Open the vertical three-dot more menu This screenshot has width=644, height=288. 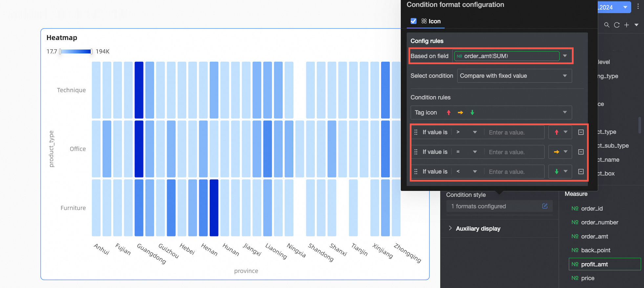pyautogui.click(x=638, y=6)
